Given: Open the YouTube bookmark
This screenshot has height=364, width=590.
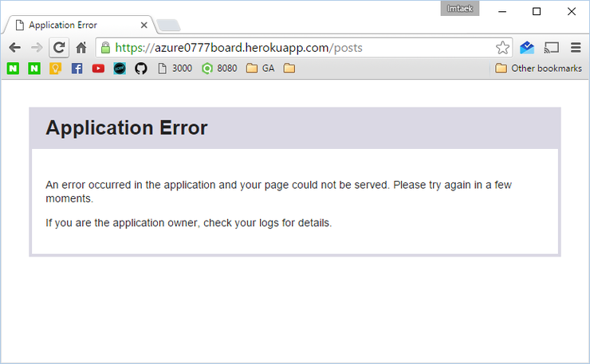Looking at the screenshot, I should [98, 68].
